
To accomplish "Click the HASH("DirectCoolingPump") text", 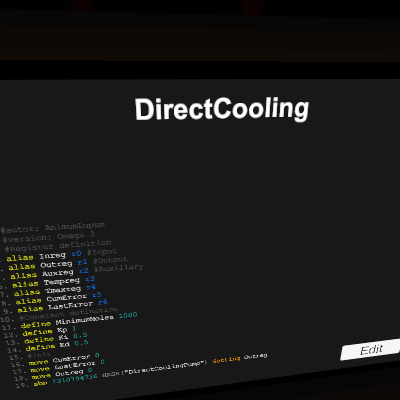I will 155,369.
